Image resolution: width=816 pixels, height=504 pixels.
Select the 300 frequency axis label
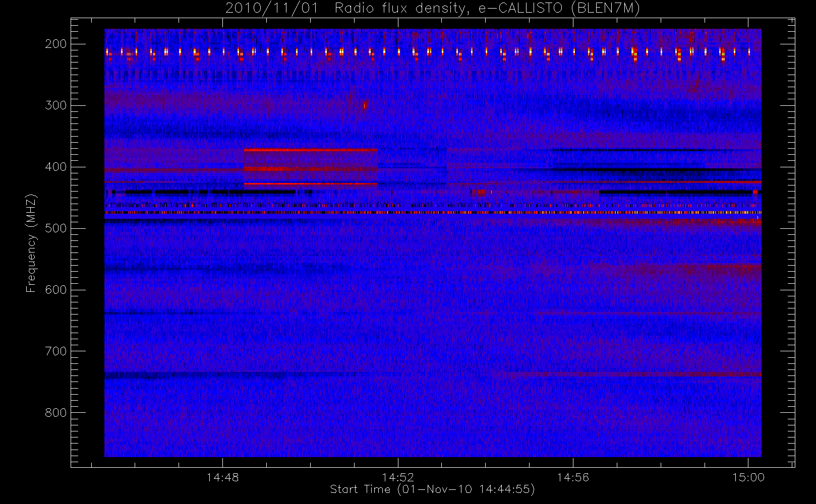point(56,105)
